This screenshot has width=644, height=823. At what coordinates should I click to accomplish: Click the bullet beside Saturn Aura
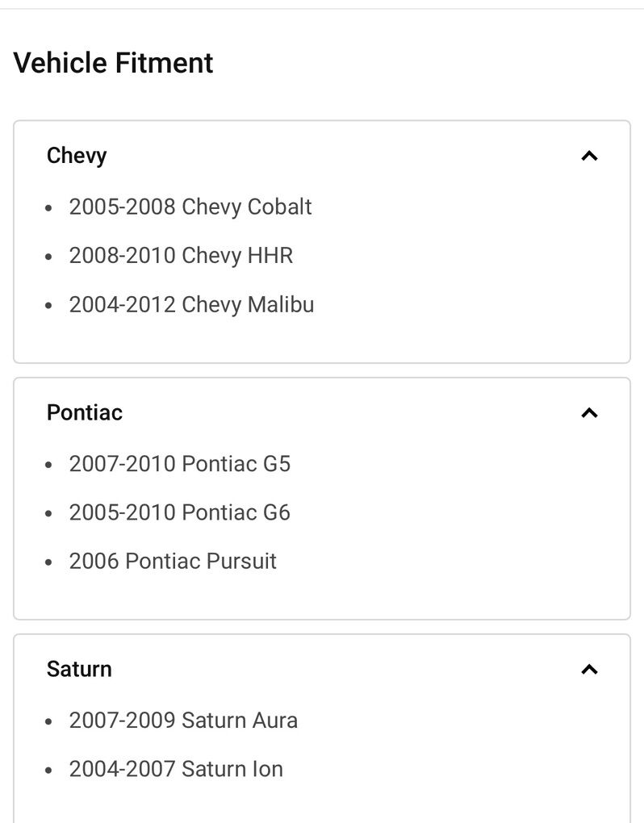(50, 722)
